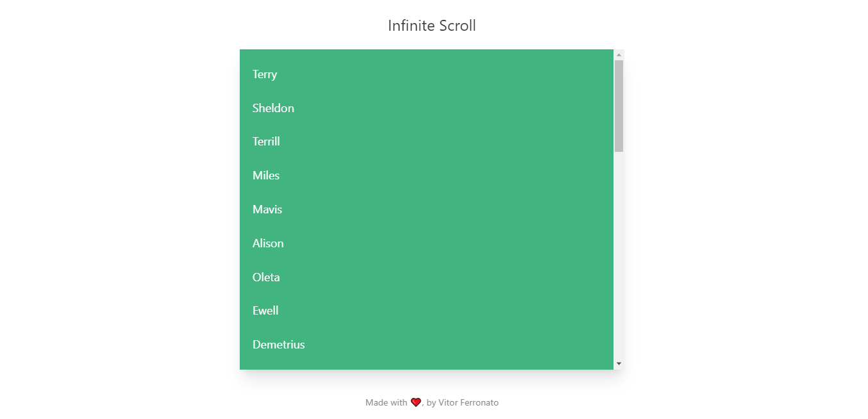The width and height of the screenshot is (868, 419).
Task: Click the scrollbar down arrow
Action: coord(619,364)
